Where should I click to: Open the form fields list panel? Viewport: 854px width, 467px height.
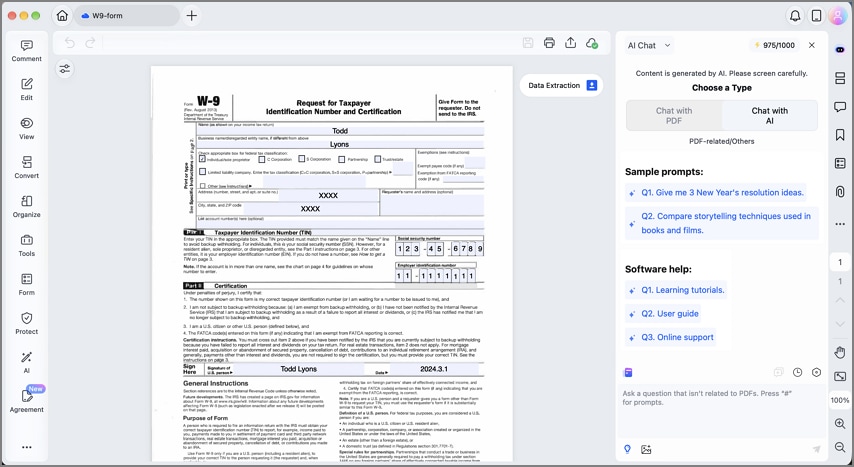coord(840,163)
